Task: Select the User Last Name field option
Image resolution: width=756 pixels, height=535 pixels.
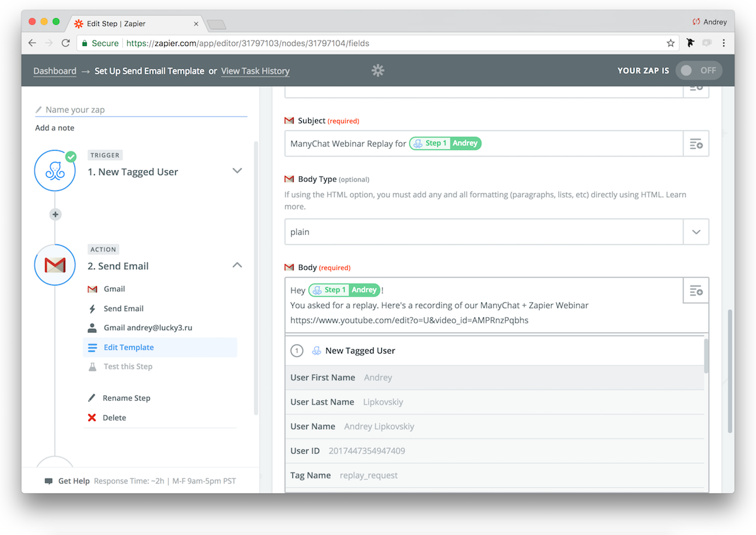Action: pyautogui.click(x=495, y=402)
